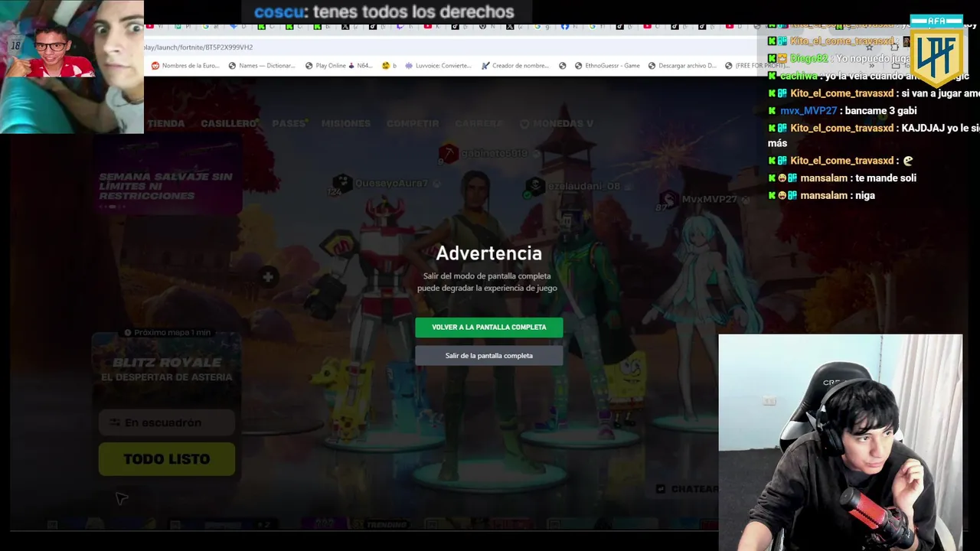Screen dimensions: 980x551
Task: Switch to the MISIONES tab
Action: pos(346,123)
